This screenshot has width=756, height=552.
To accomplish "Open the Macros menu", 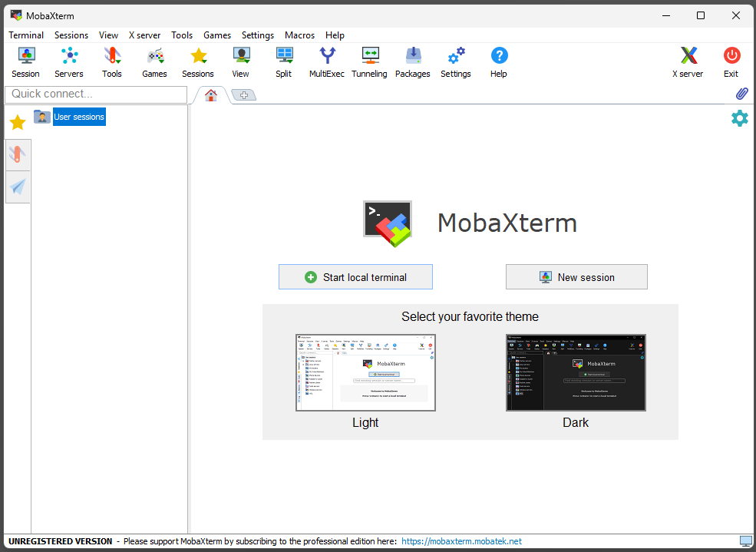I will [299, 35].
